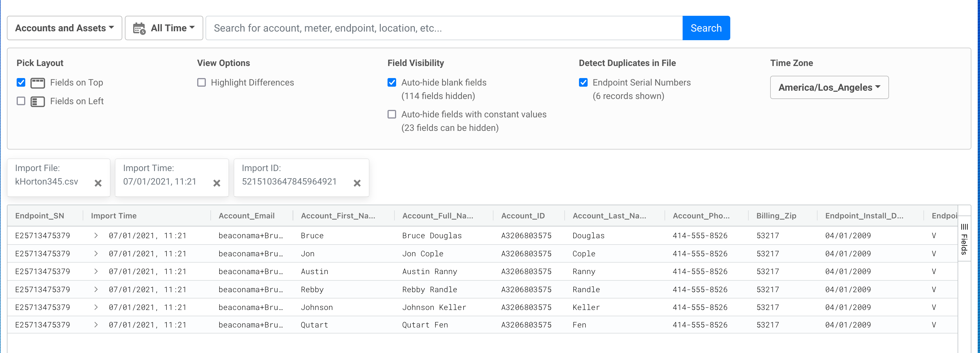Open the America/Los_Angeles time zone dropdown
980x353 pixels.
click(x=829, y=88)
